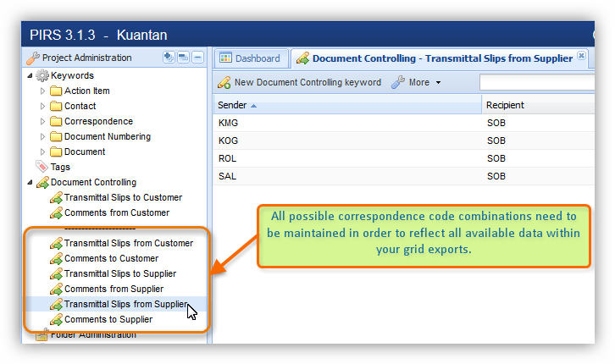The height and width of the screenshot is (364, 615).
Task: Click the Keywords gear icon
Action: tap(42, 75)
